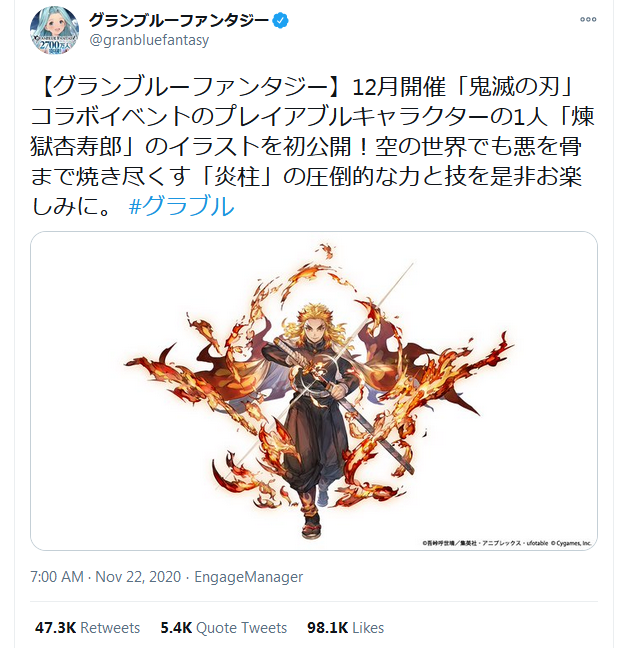The height and width of the screenshot is (648, 620).
Task: View the 98.1K Likes list
Action: coord(346,627)
